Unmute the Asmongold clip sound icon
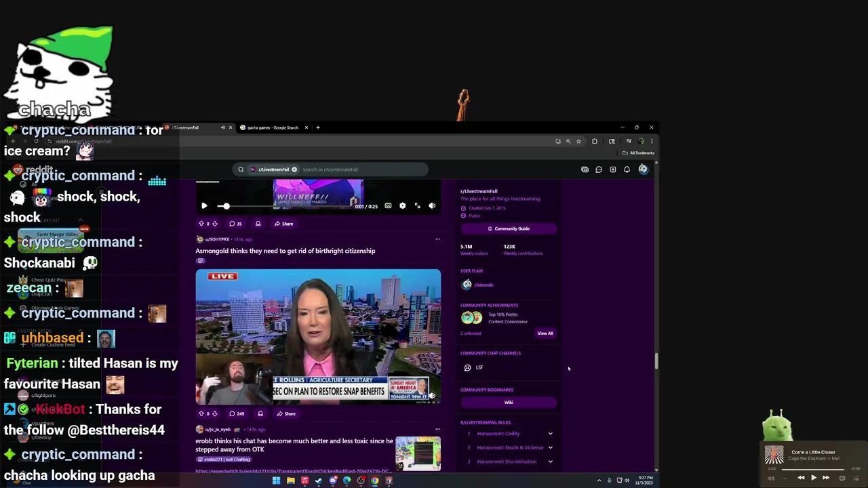The image size is (868, 488). pos(432,396)
